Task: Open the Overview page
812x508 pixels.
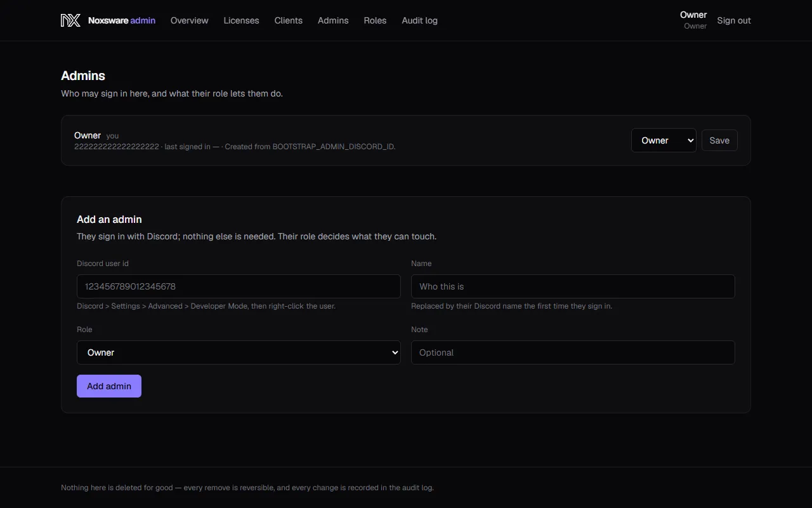Action: point(189,20)
